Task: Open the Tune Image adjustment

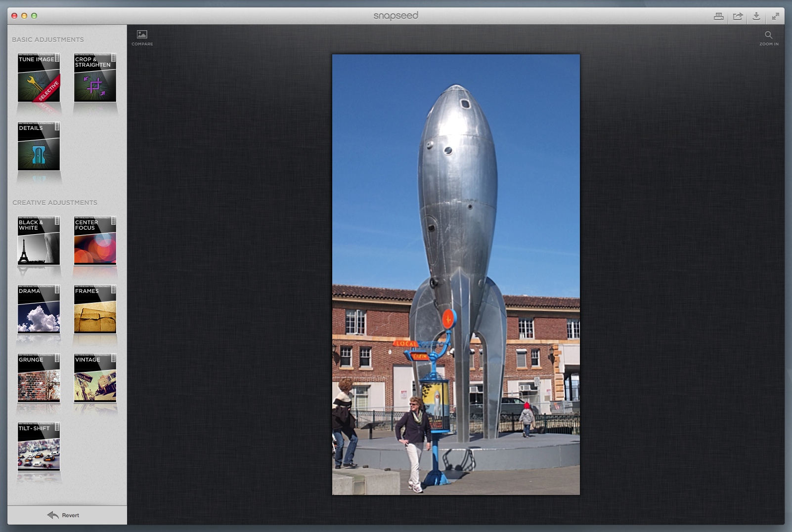Action: (39, 78)
